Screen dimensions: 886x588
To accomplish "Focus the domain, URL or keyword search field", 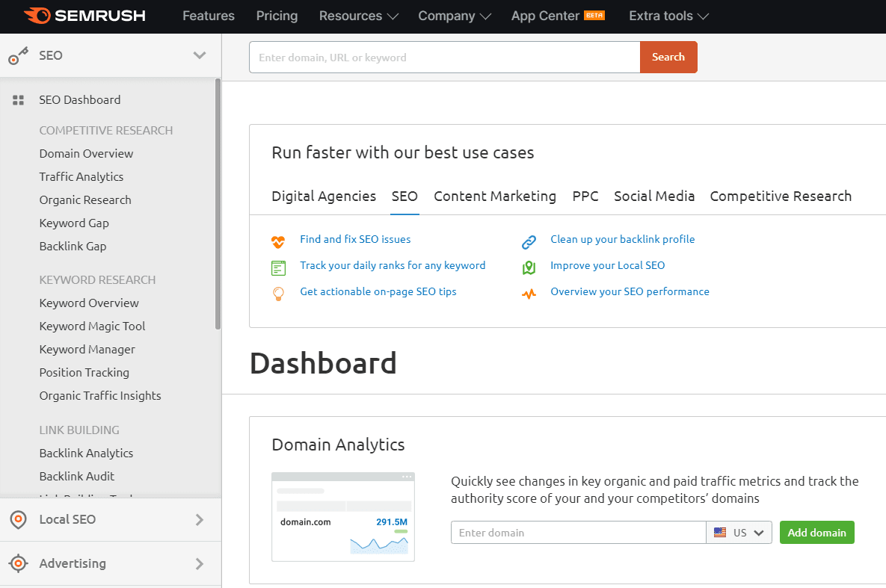I will click(445, 57).
